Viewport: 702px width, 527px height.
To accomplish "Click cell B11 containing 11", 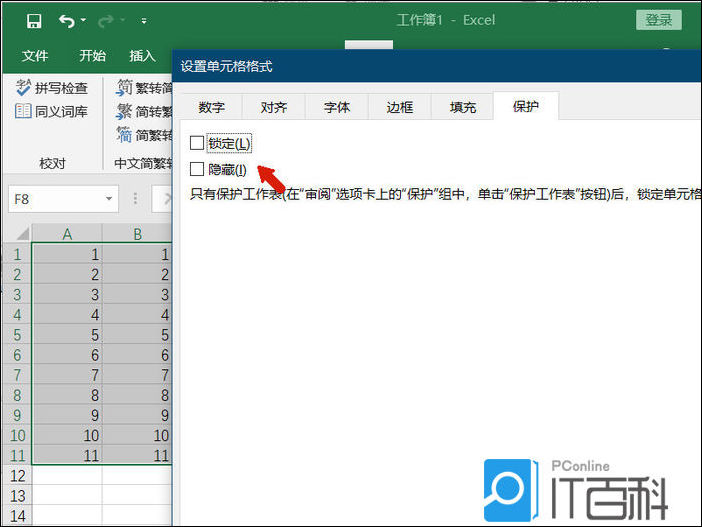I will (137, 455).
